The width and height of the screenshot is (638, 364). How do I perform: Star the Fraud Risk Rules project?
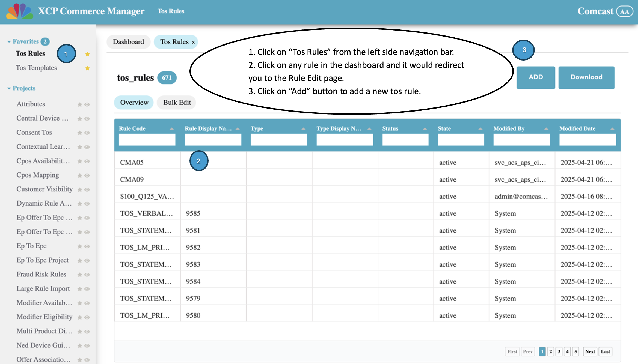pos(80,275)
